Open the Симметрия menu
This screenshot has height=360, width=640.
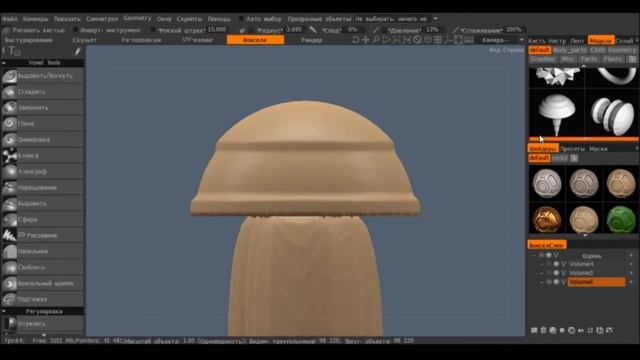tap(102, 19)
